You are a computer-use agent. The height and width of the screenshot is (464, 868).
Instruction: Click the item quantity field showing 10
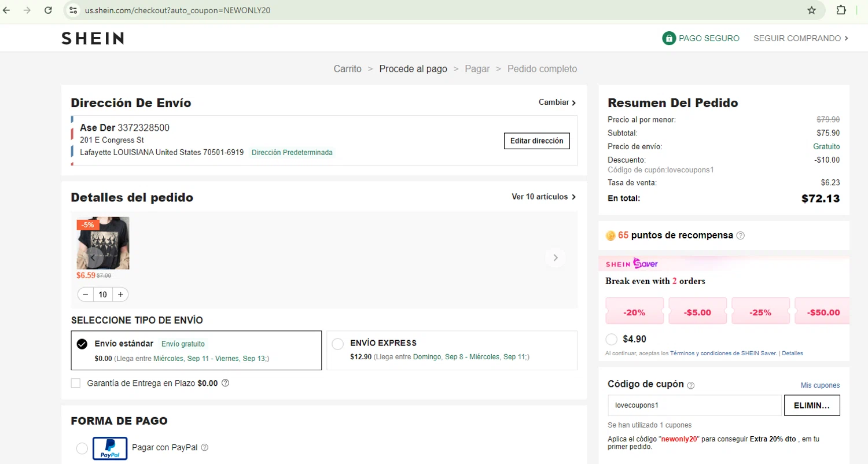(x=103, y=294)
